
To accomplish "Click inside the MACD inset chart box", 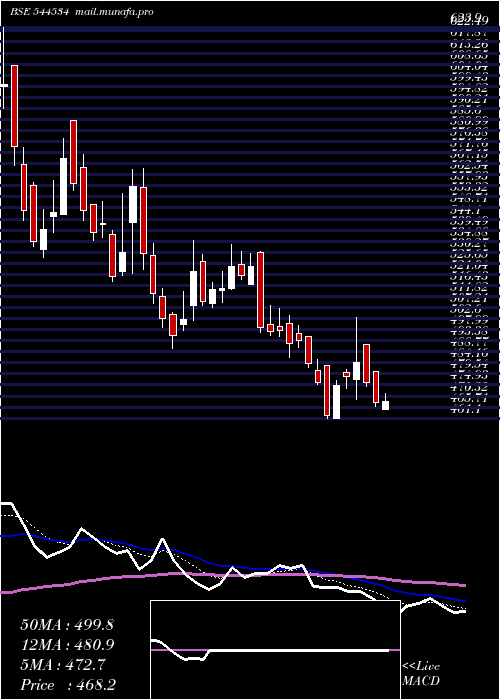I will coord(275,650).
